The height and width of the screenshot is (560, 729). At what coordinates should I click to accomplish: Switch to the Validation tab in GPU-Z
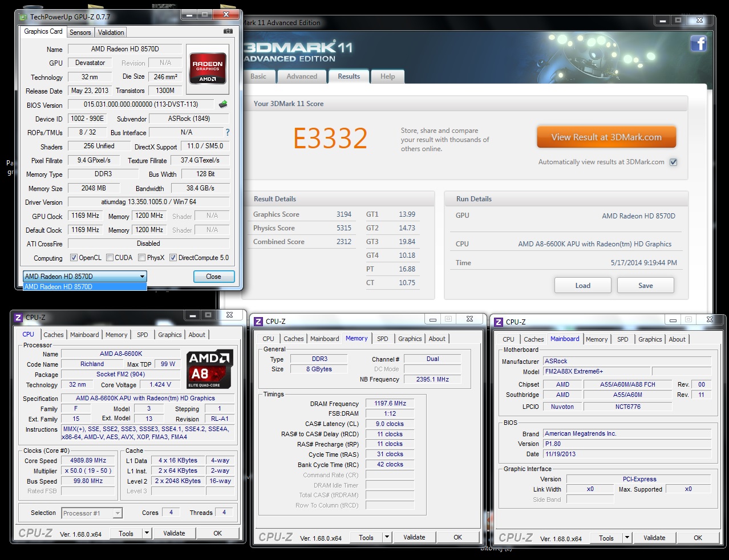pos(111,33)
